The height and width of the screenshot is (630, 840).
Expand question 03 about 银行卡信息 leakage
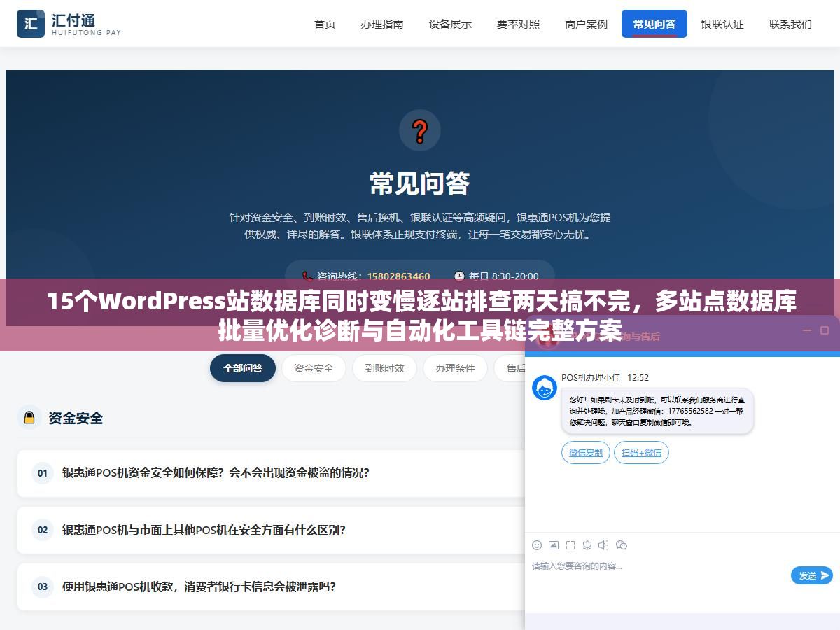point(271,587)
